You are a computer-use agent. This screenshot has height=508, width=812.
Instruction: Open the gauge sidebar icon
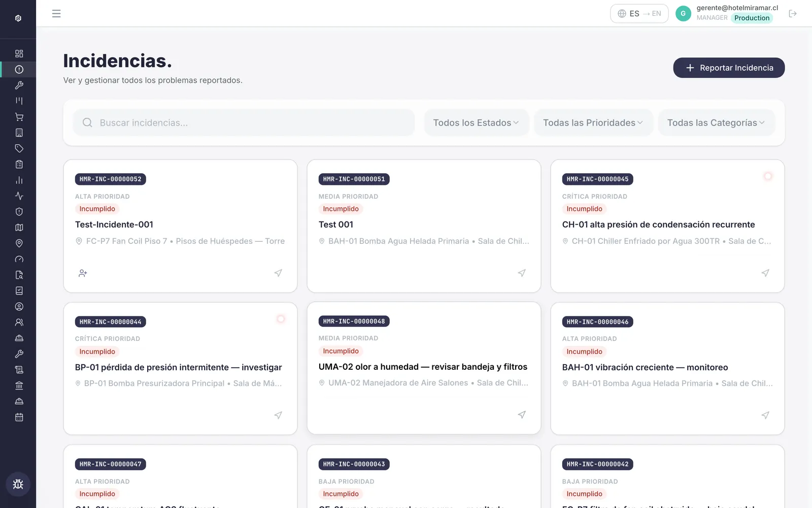[19, 259]
